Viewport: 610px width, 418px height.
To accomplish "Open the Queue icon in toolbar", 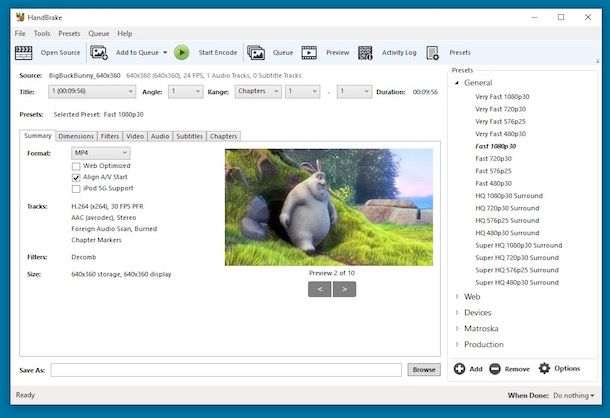I will tap(256, 53).
